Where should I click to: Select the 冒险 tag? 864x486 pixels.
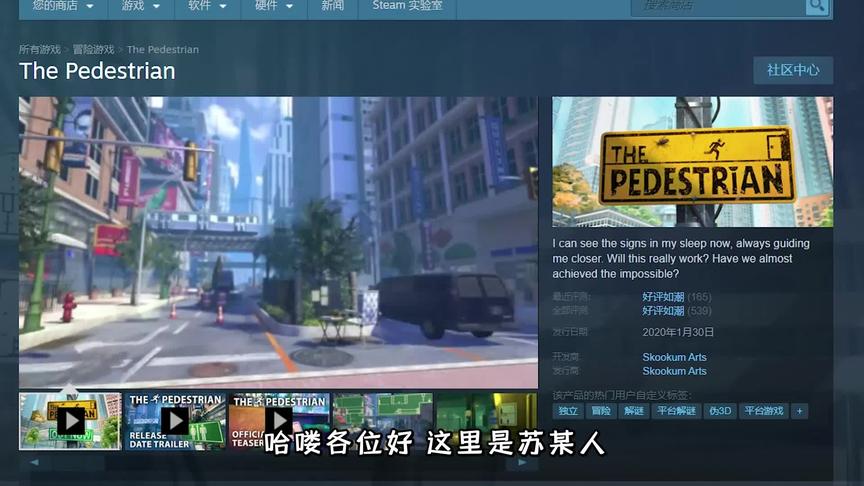601,411
